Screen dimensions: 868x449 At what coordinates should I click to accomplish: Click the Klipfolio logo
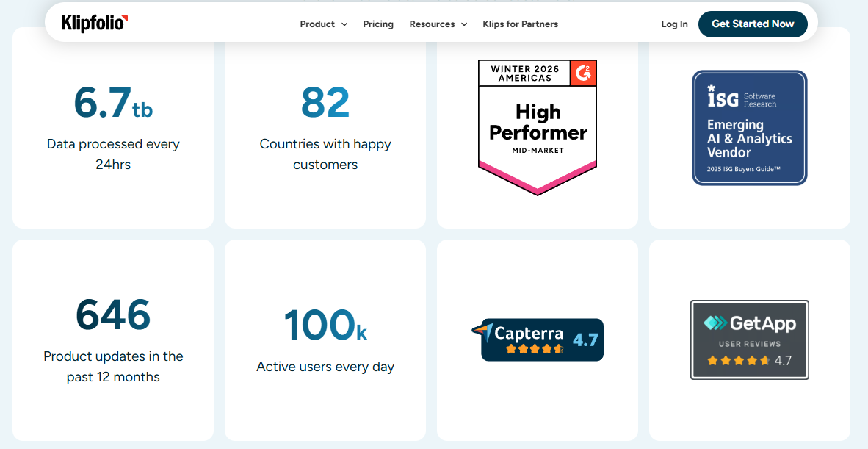coord(95,24)
